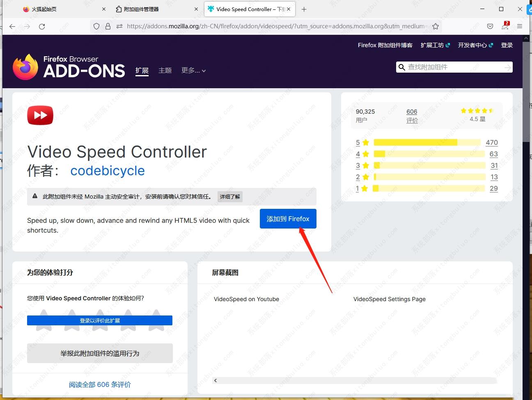
Task: Open the Pocket save icon in toolbar
Action: point(490,26)
